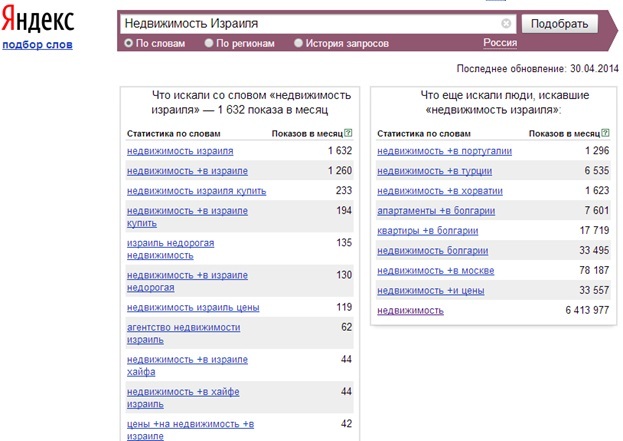Open the недвижимость +в израиле хайфа link

[x=187, y=366]
